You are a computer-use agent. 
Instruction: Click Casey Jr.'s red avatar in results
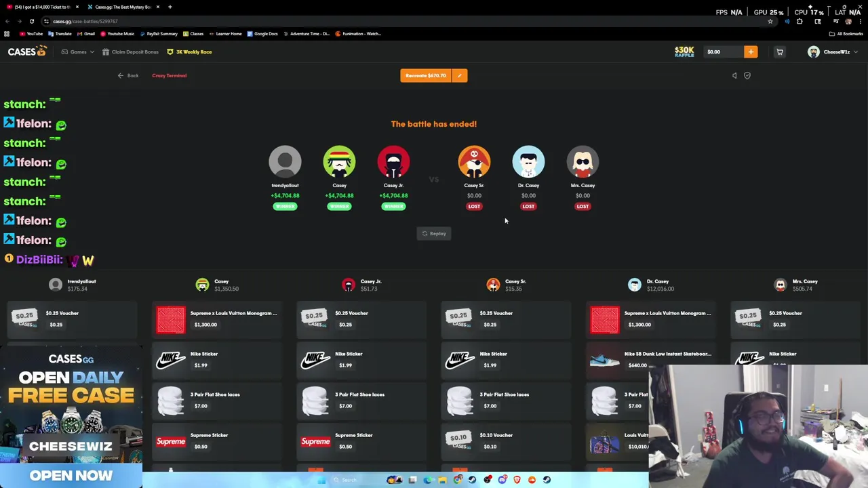pos(393,163)
